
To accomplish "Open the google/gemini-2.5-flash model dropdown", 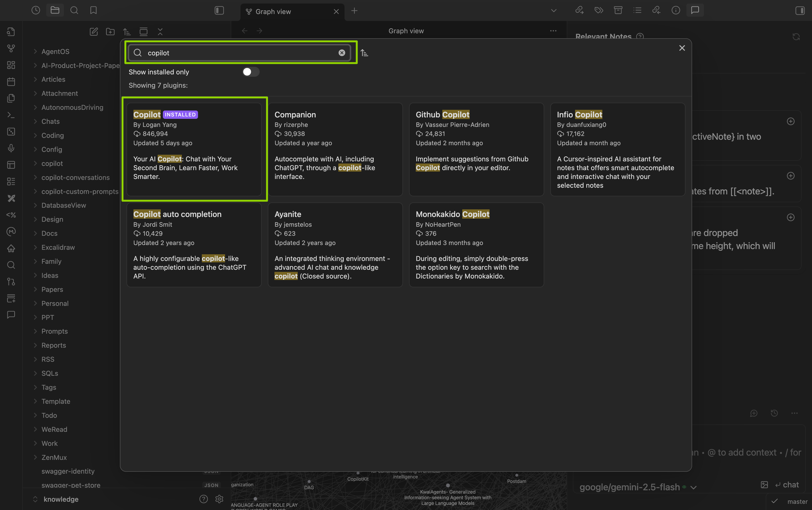I will coord(638,487).
